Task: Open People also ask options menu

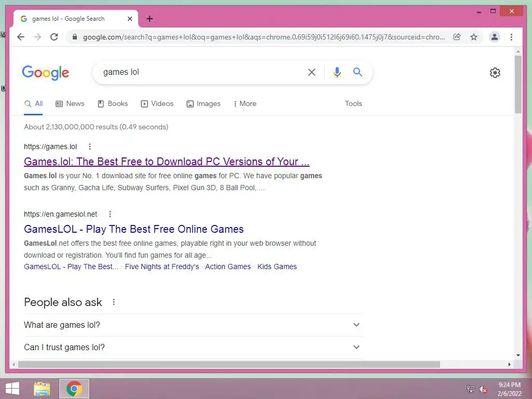Action: [x=114, y=302]
